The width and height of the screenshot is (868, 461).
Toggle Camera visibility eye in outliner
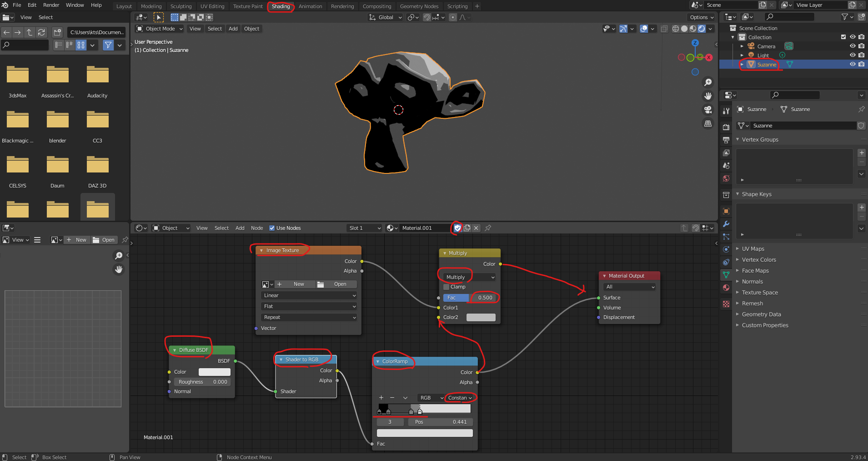click(853, 46)
